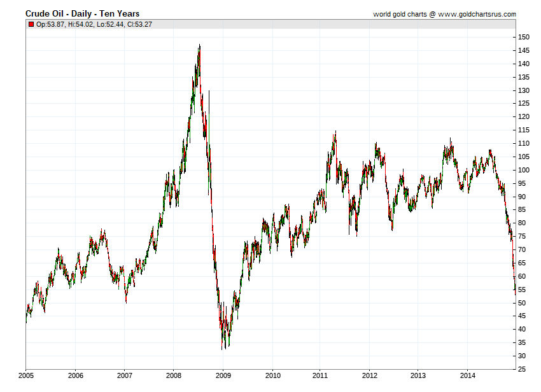Click the 75 price axis label

[522, 236]
